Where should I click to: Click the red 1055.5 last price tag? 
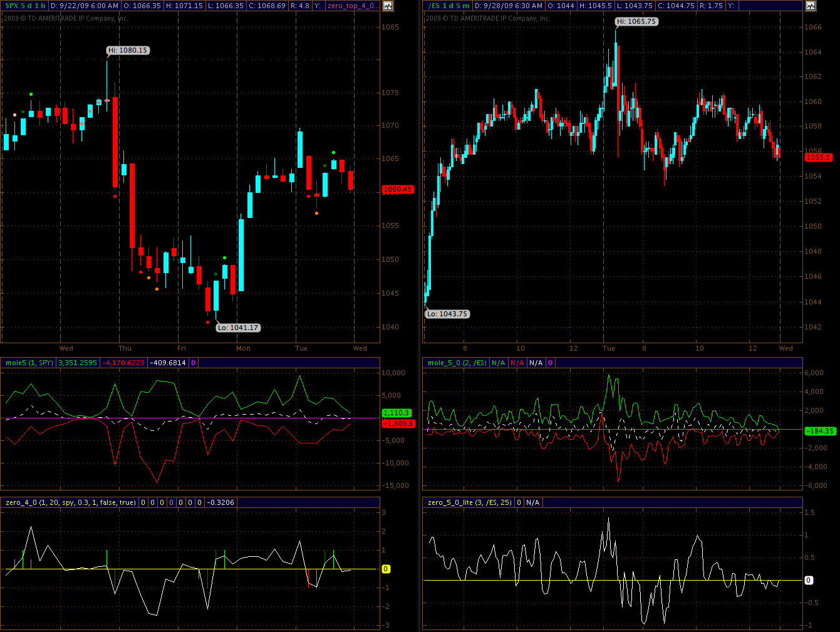click(x=818, y=157)
